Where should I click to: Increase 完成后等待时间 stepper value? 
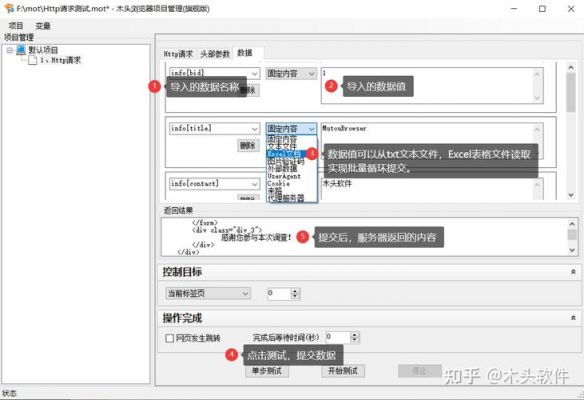[355, 334]
